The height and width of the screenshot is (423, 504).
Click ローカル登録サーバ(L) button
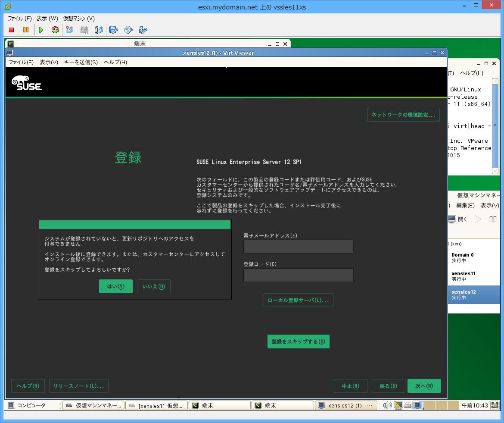coord(298,300)
